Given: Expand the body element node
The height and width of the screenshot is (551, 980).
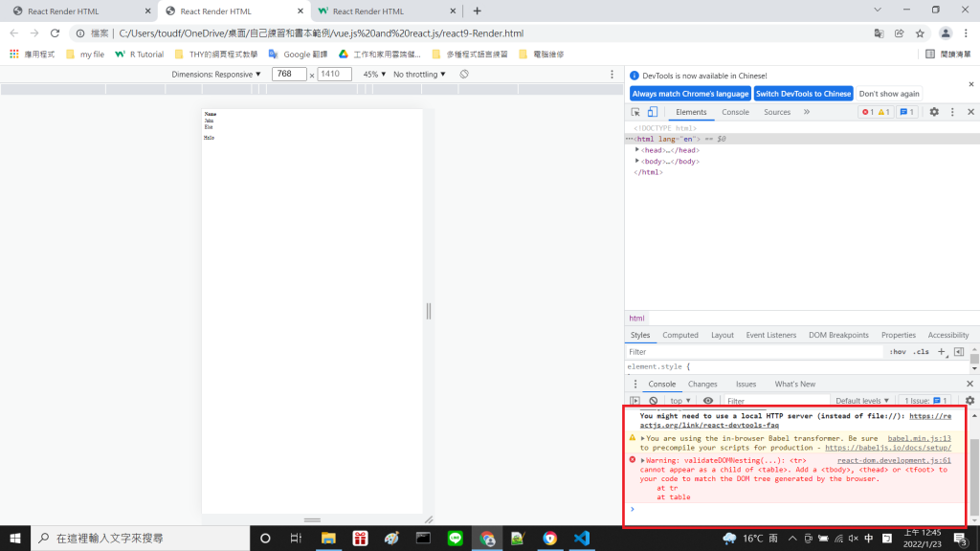Looking at the screenshot, I should click(636, 161).
